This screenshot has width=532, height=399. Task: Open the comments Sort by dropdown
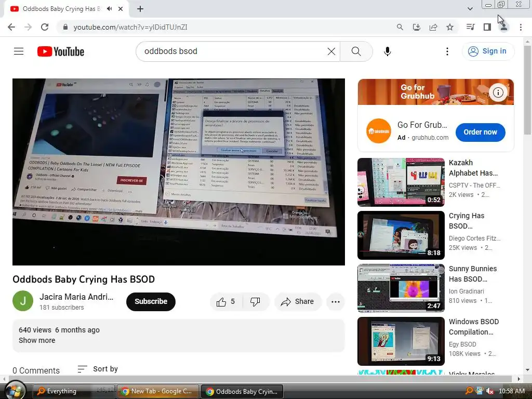tap(98, 369)
